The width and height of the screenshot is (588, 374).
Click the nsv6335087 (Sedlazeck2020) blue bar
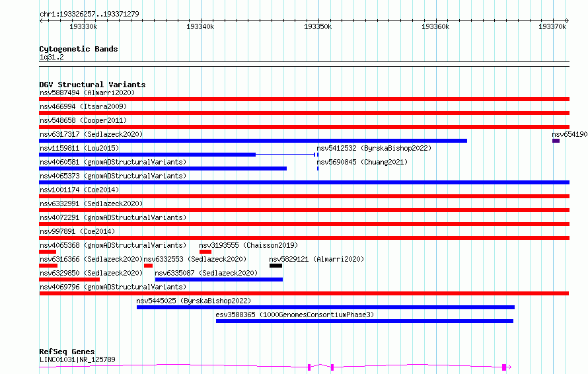click(219, 280)
